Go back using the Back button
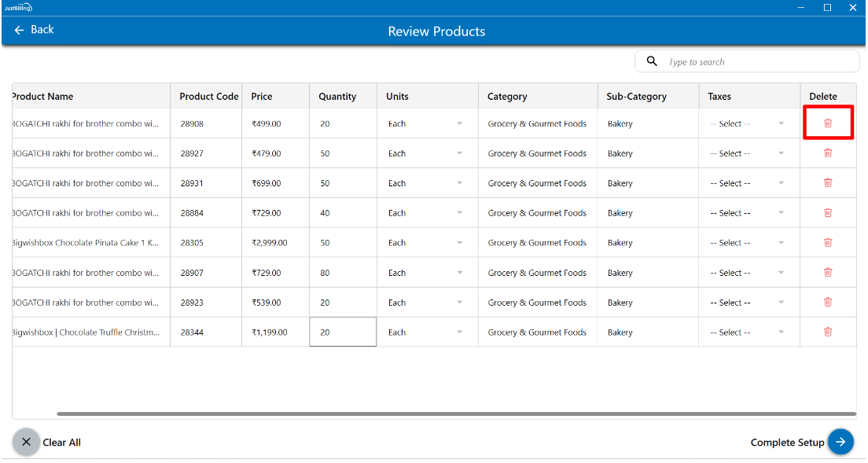Viewport: 868px width, 463px height. [34, 30]
